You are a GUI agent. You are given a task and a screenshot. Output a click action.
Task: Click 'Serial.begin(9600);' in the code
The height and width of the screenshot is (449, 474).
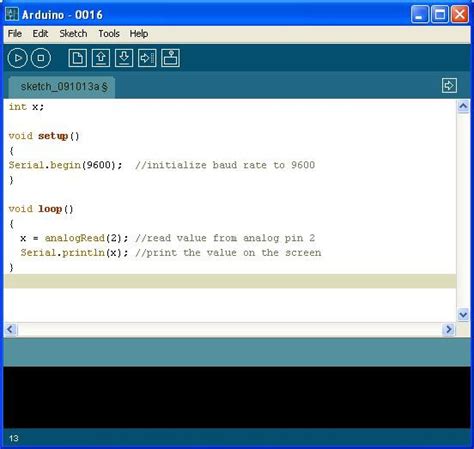pyautogui.click(x=65, y=165)
